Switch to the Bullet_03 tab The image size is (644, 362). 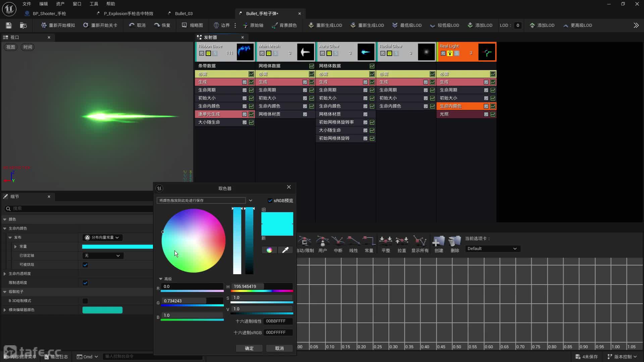(x=183, y=13)
